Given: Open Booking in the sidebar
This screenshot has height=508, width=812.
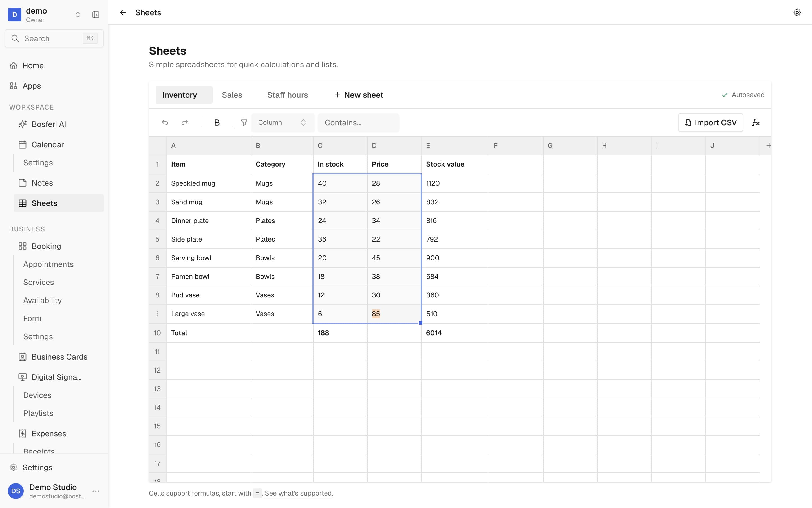Looking at the screenshot, I should (x=58, y=246).
